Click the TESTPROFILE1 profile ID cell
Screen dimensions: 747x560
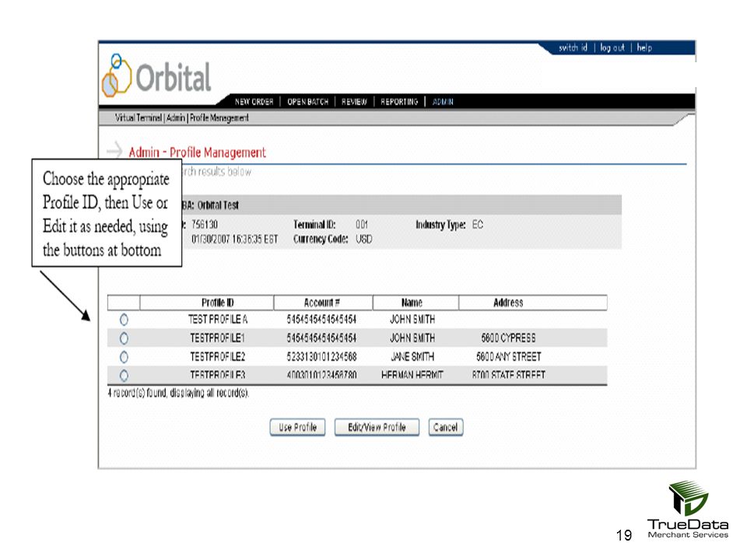coord(218,338)
